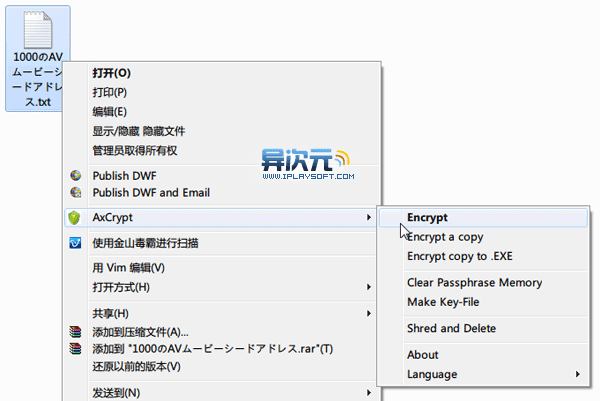Choose Shred and Delete
This screenshot has width=600, height=401.
(451, 328)
